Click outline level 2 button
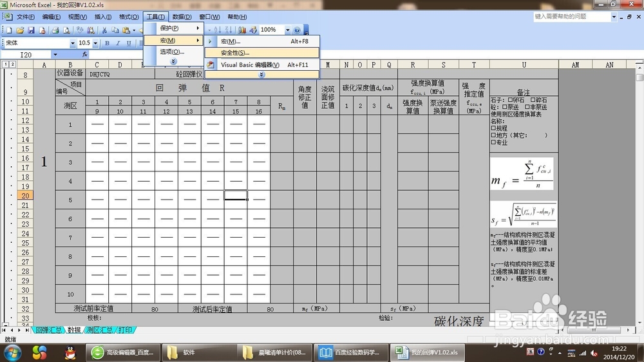This screenshot has width=644, height=362. click(x=13, y=64)
